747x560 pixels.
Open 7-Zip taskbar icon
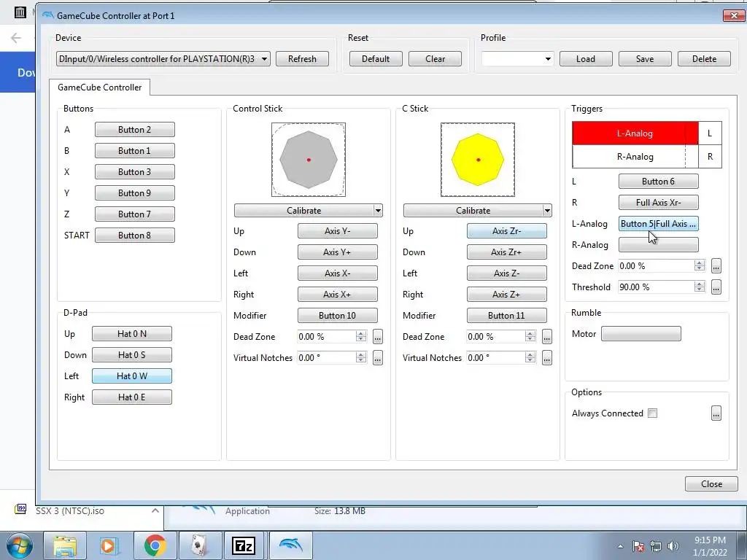pos(244,545)
